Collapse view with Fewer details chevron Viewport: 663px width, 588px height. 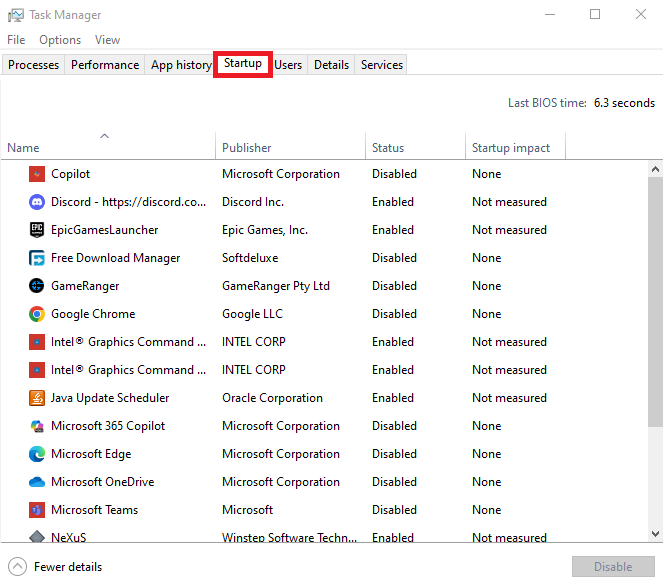click(17, 567)
